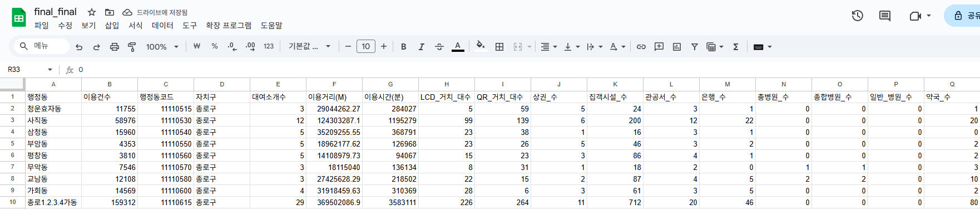Viewport: 980px width, 209px height.
Task: Activate the paint format roller
Action: tap(132, 47)
